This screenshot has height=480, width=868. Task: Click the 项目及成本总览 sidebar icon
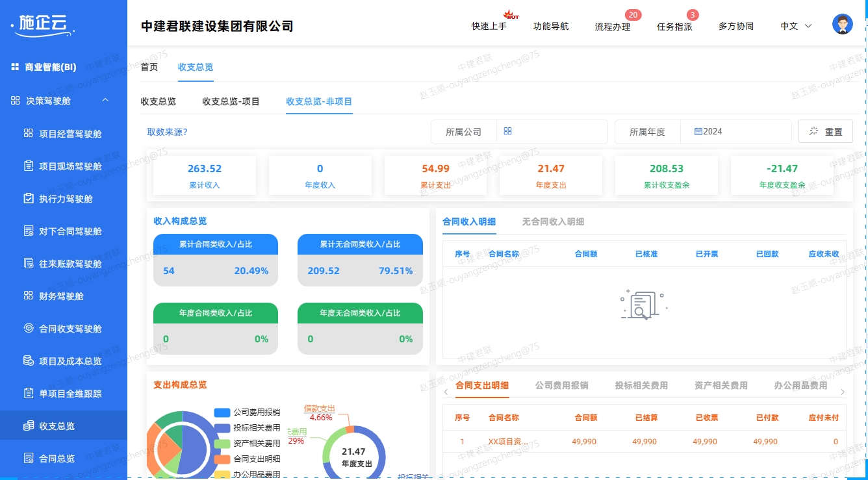tap(28, 361)
